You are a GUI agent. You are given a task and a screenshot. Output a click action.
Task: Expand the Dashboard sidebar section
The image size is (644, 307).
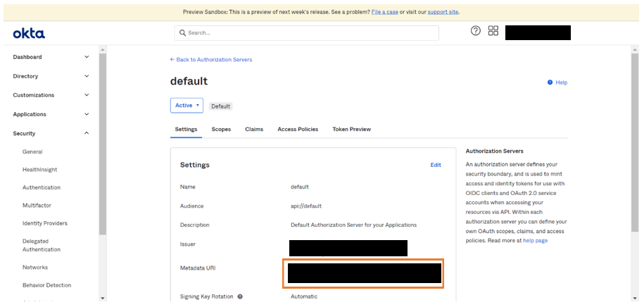[87, 57]
